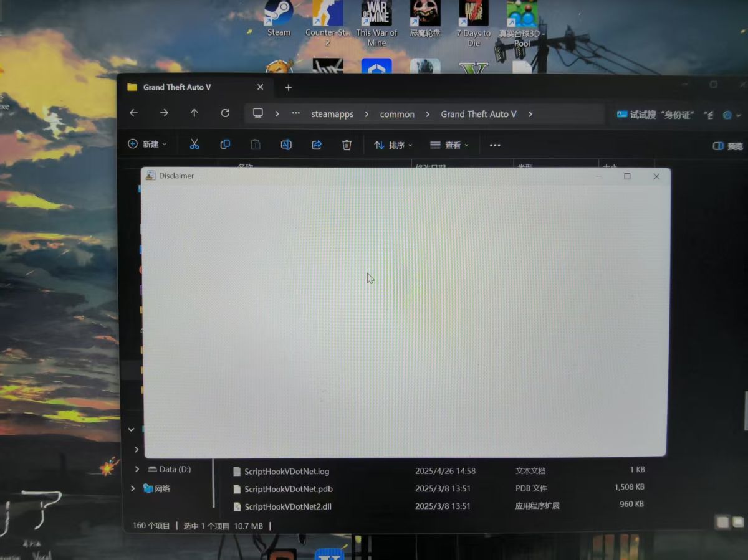Open the three-dots more options menu
This screenshot has height=560, width=748.
pyautogui.click(x=495, y=145)
